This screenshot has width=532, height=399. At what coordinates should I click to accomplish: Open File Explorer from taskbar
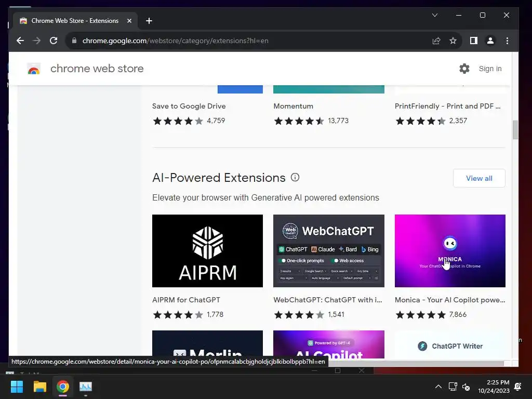click(x=39, y=387)
